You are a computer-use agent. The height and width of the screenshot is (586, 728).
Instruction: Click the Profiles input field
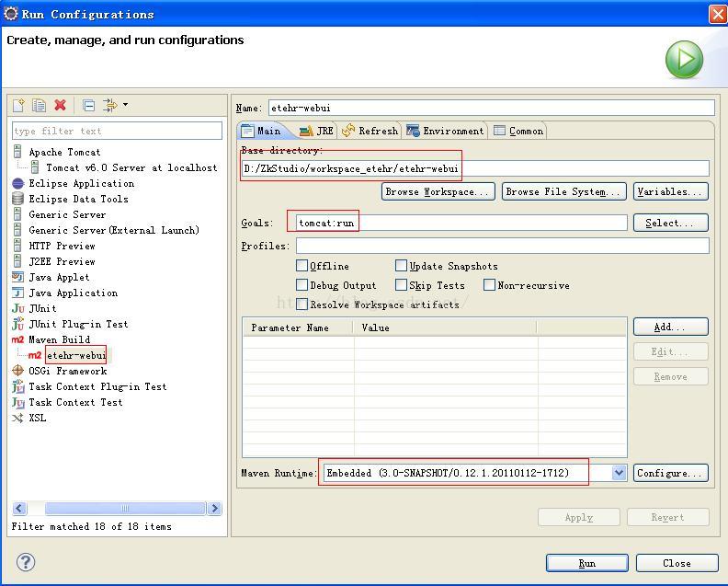click(x=503, y=246)
